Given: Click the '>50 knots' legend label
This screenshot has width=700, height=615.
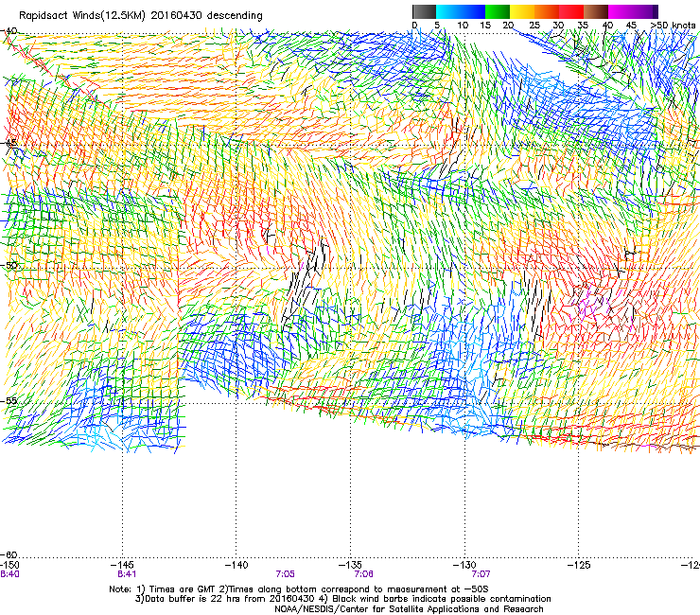Looking at the screenshot, I should [673, 26].
